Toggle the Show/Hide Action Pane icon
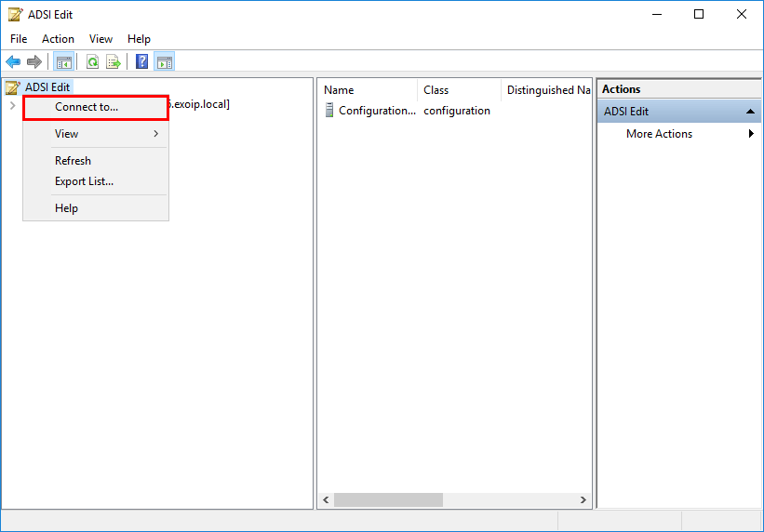764x532 pixels. [164, 62]
